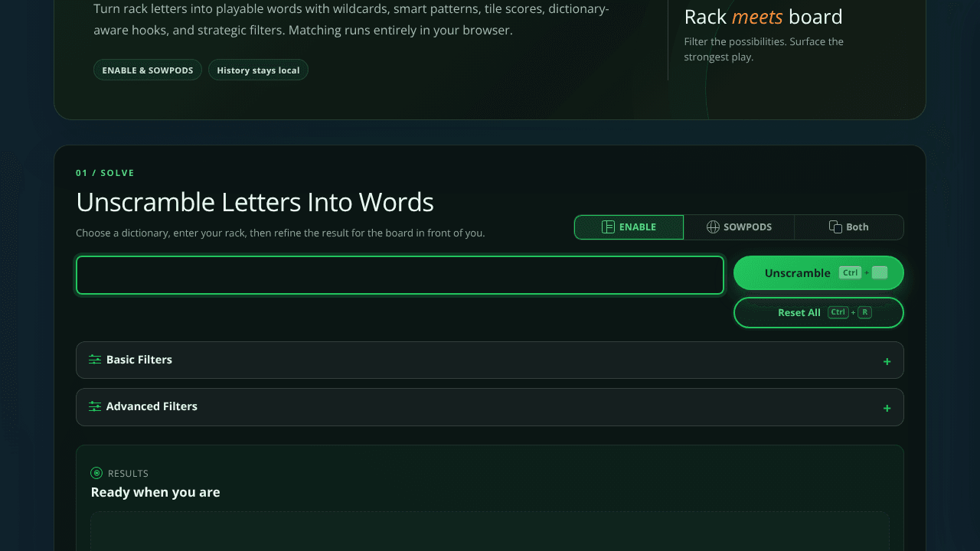Click the SOWPODS globe icon

713,227
